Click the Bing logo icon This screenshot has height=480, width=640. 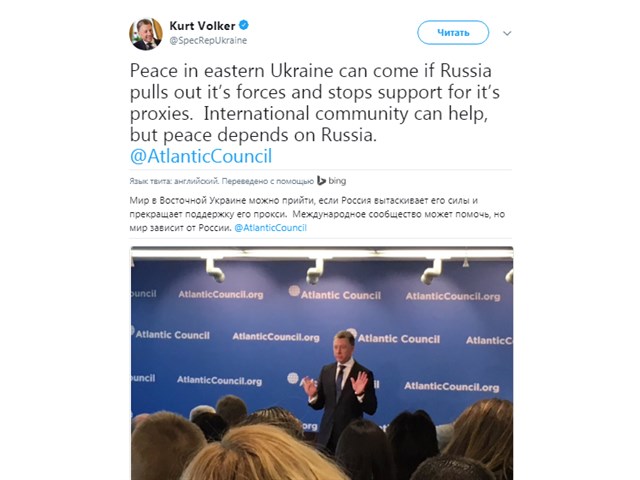point(321,180)
